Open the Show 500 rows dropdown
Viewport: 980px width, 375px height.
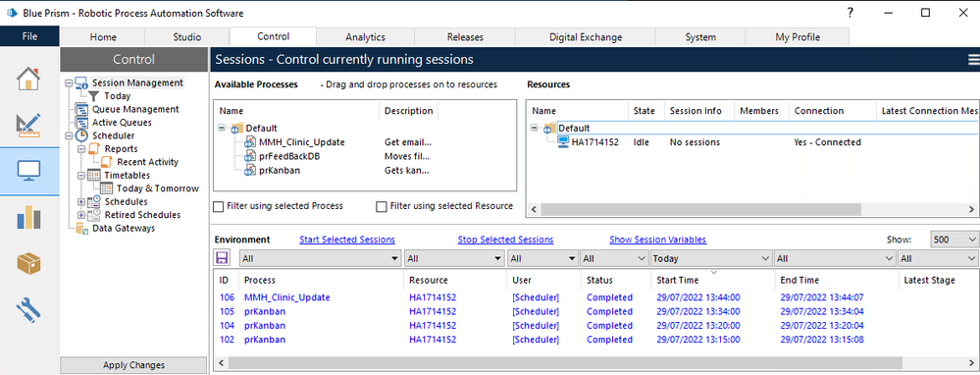[x=954, y=240]
